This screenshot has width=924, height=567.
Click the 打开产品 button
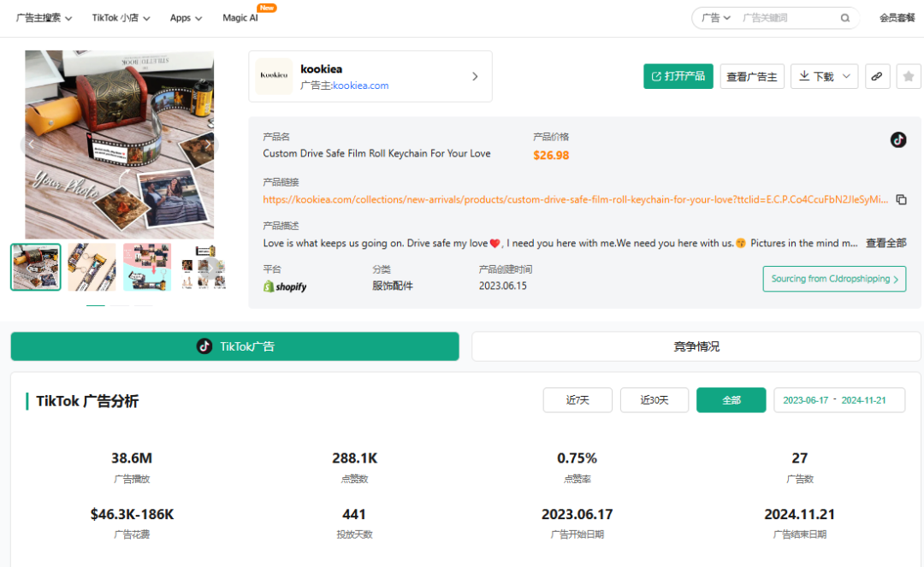(678, 77)
